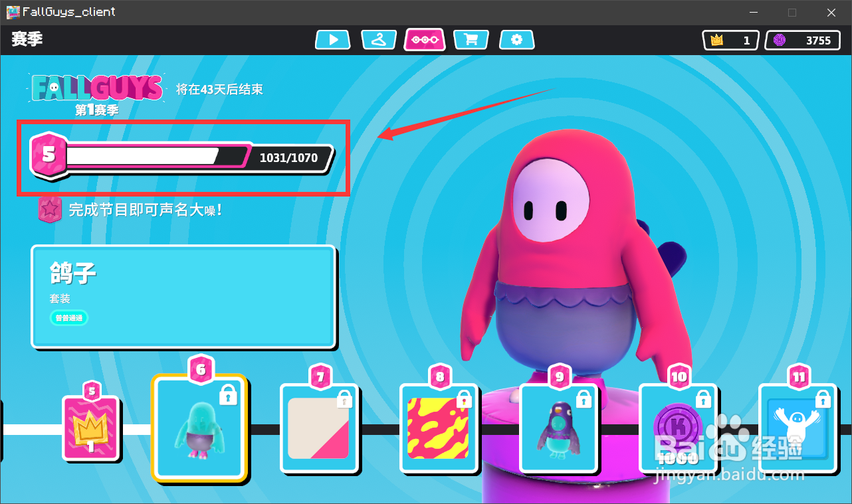Click the 赛季 page title

point(27,39)
